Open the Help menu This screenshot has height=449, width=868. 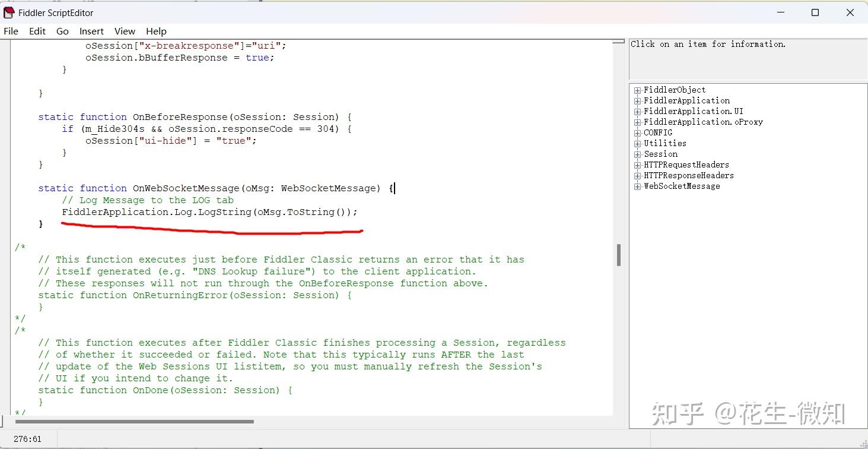pyautogui.click(x=155, y=31)
